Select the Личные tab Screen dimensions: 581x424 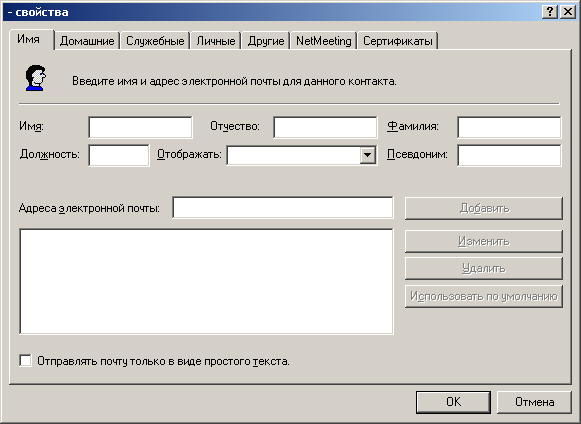[216, 41]
